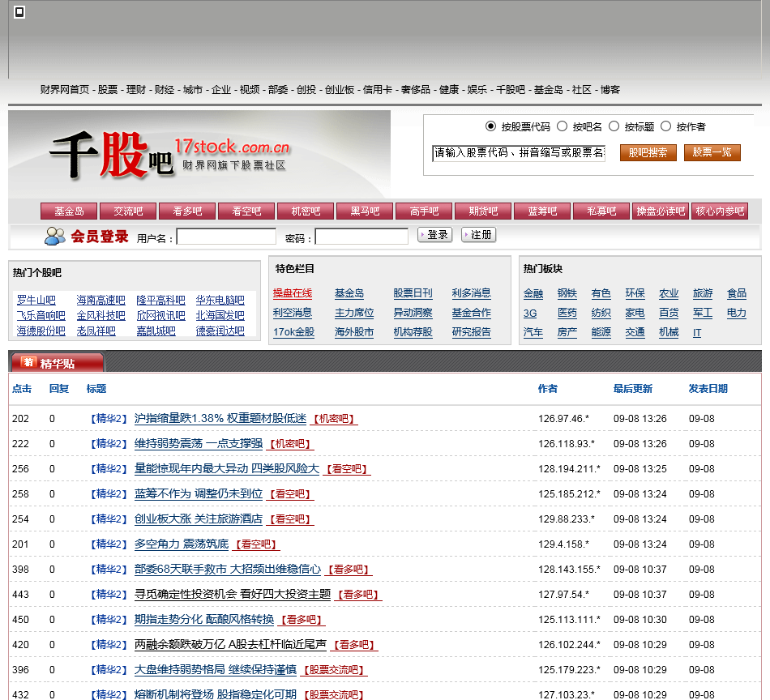770x700 pixels.
Task: Open the 海南高速吧 link
Action: point(101,300)
